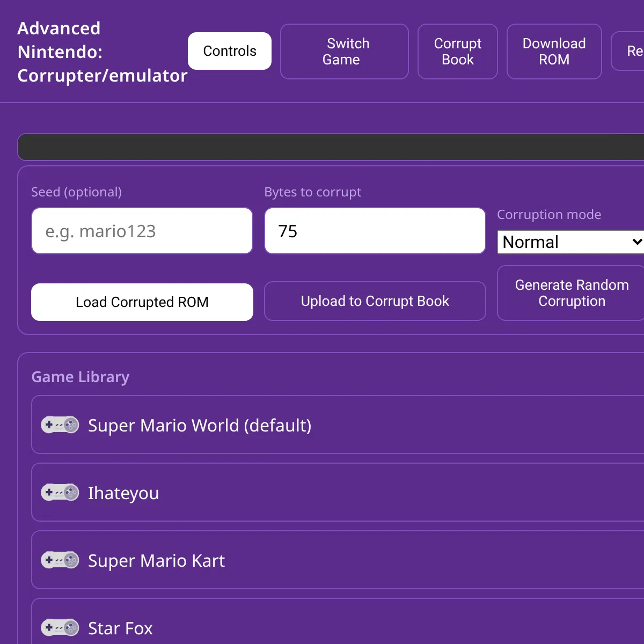Open the Corruption mode dropdown
This screenshot has height=644, width=644.
571,242
